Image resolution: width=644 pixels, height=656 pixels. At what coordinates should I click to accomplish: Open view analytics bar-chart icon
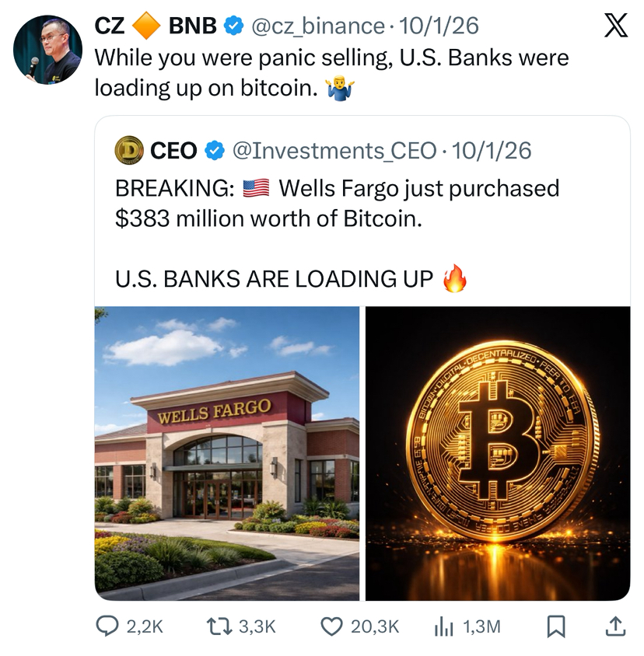tap(443, 626)
